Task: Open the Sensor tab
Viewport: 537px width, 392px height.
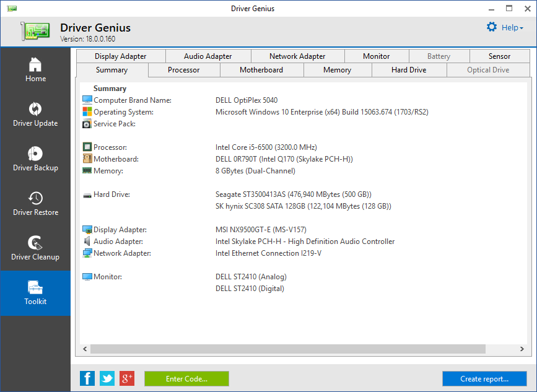Action: (499, 56)
